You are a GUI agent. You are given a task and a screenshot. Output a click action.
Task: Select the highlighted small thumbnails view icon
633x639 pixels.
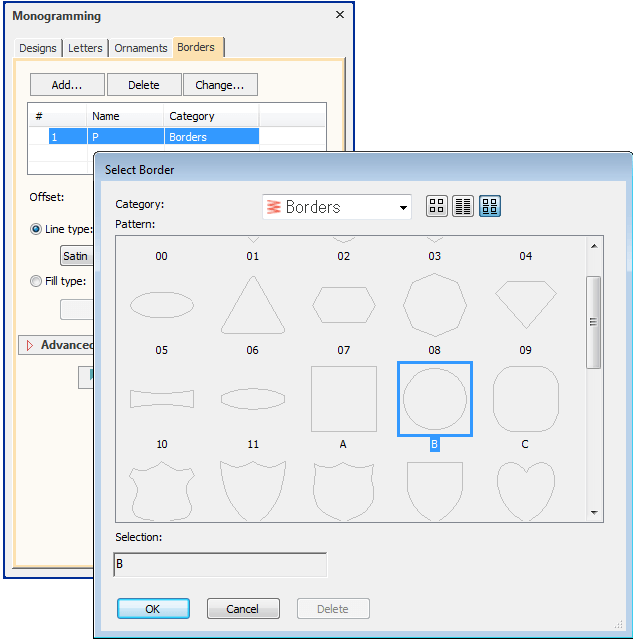(490, 207)
